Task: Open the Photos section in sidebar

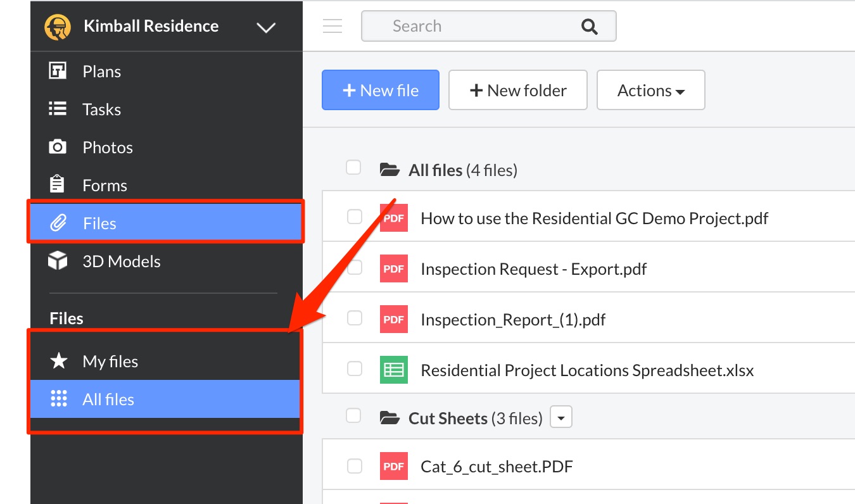Action: point(108,148)
